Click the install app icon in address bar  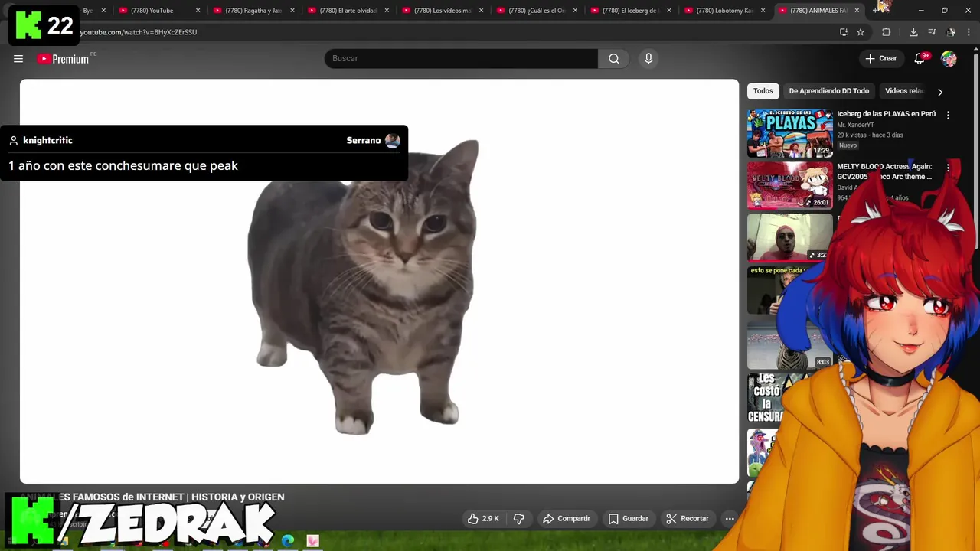click(844, 32)
